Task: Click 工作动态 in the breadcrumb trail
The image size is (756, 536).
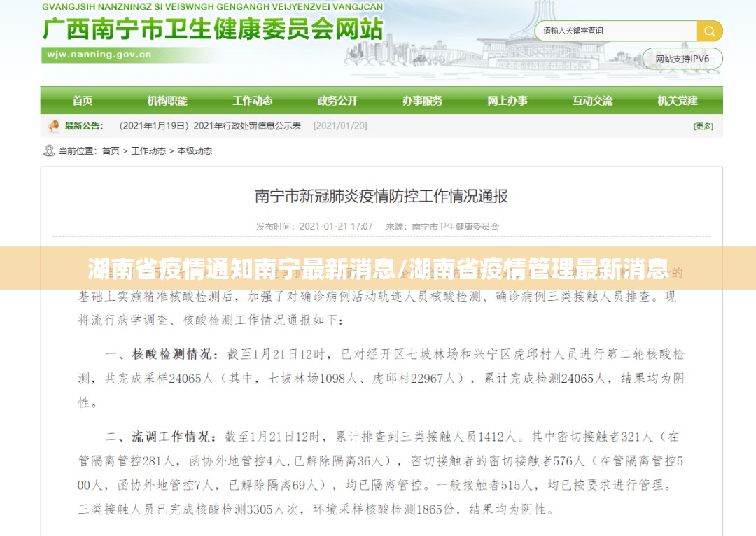Action: point(148,150)
